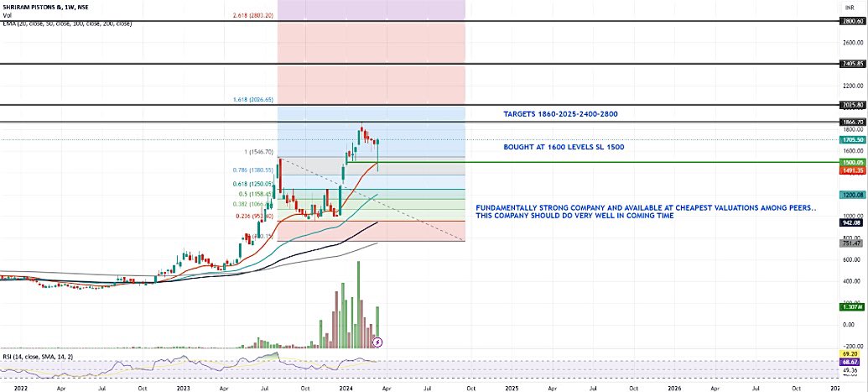The image size is (868, 392).
Task: Click the 1705.50 last price label
Action: tap(852, 140)
